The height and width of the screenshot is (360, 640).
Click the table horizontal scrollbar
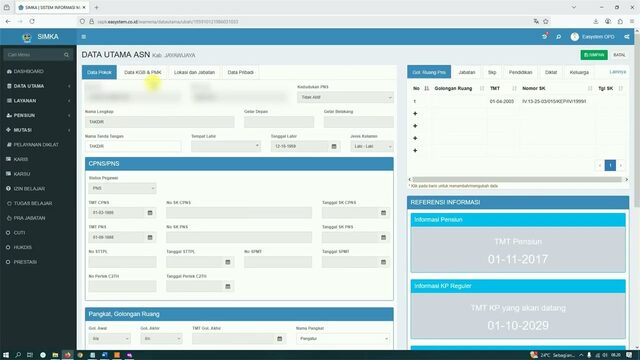(x=517, y=180)
